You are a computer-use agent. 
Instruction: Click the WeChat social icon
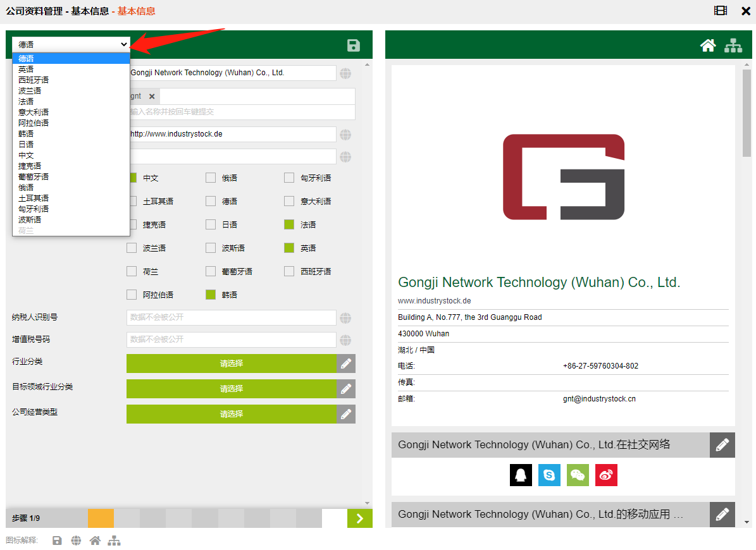(578, 475)
